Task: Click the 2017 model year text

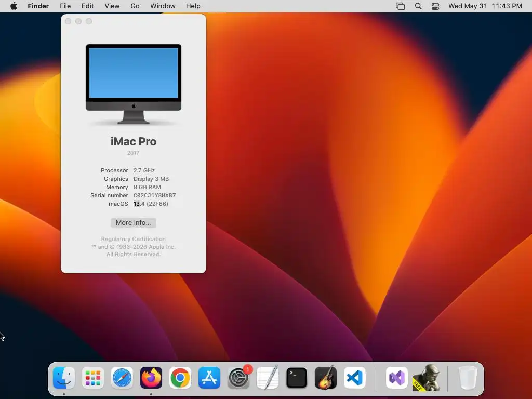Action: (x=134, y=153)
